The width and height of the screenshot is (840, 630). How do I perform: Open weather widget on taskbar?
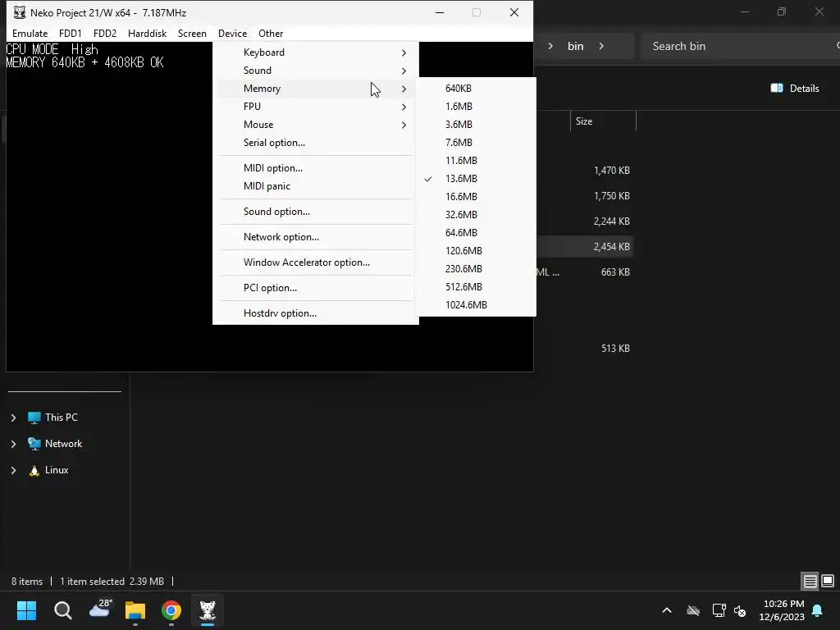(x=100, y=609)
